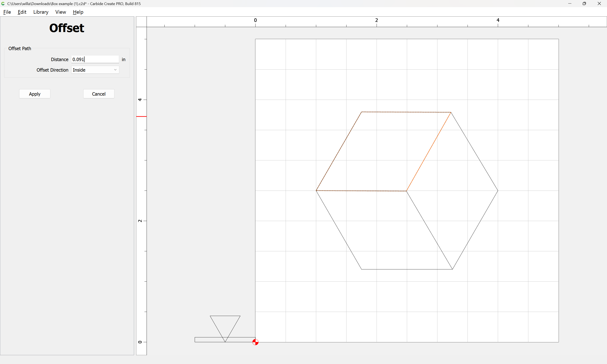Viewport: 607px width, 364px height.
Task: Open the File menu
Action: point(7,12)
